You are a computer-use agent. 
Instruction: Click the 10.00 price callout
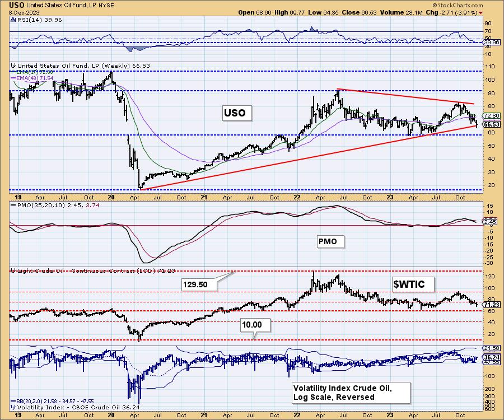click(255, 325)
